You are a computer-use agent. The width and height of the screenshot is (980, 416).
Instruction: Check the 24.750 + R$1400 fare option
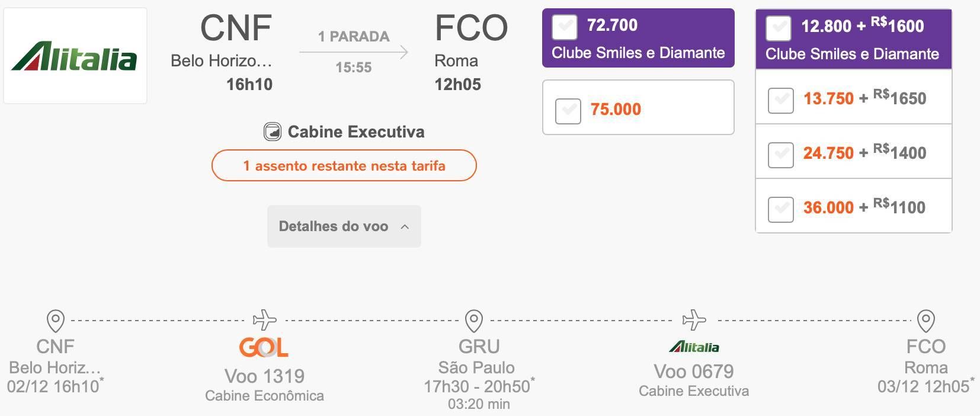(780, 155)
